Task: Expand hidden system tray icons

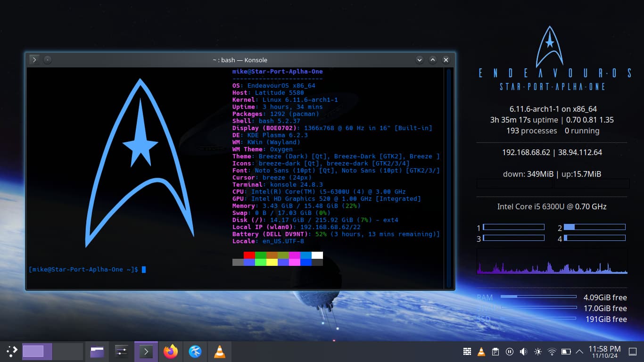Action: coord(579,352)
